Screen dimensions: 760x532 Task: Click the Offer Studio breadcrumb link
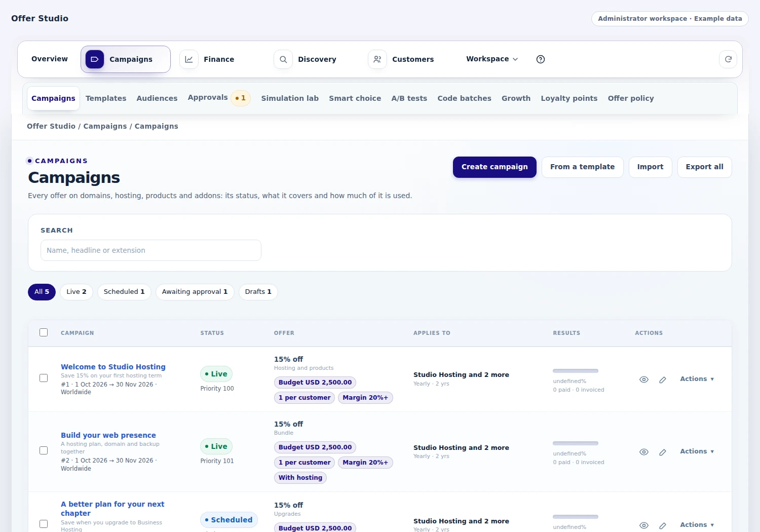(51, 126)
